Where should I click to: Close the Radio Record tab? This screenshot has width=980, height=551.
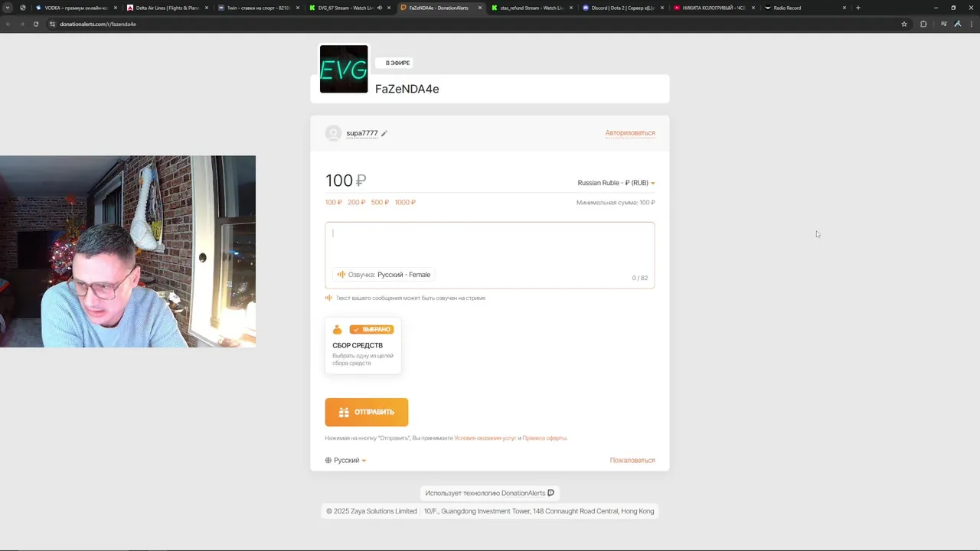coord(844,8)
